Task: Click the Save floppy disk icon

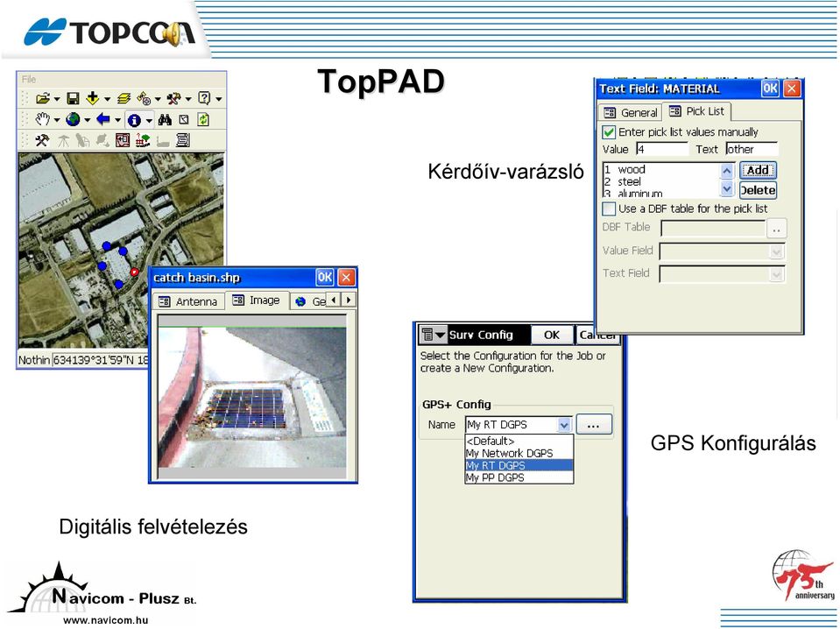Action: pos(73,99)
